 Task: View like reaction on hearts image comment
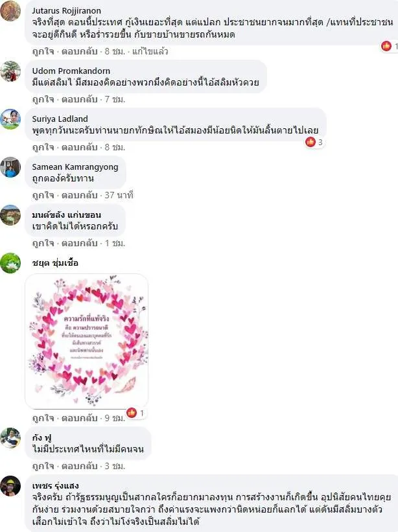click(x=135, y=413)
